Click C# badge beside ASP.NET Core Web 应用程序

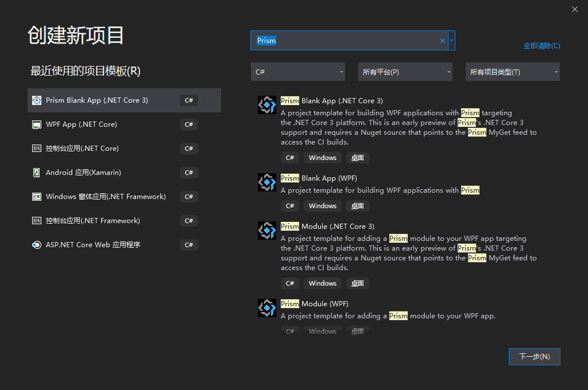[188, 245]
